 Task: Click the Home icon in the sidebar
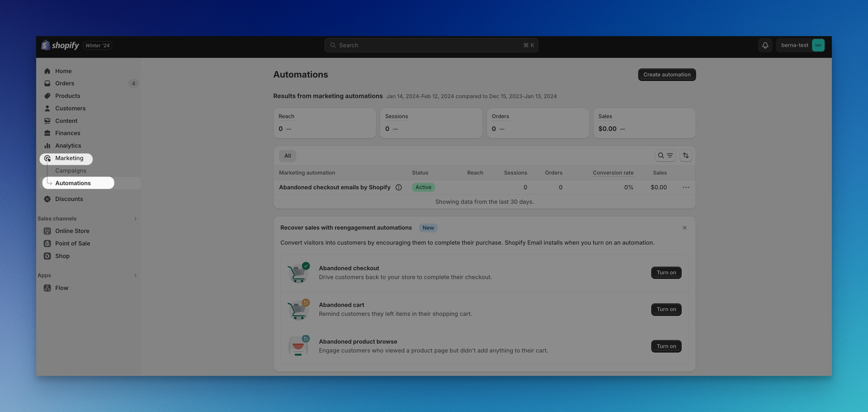coord(47,71)
